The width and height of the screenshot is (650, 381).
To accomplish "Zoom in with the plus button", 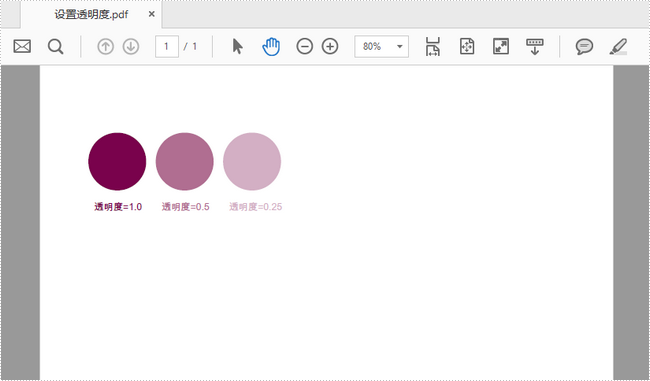I will [x=330, y=46].
